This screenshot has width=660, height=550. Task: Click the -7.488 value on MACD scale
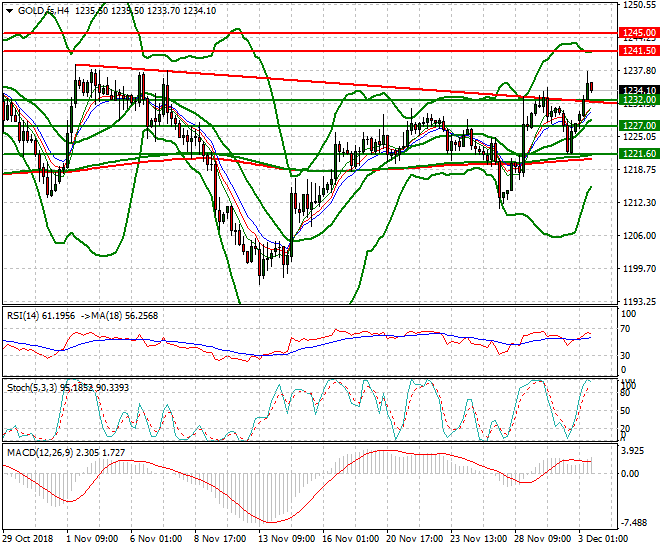(634, 523)
